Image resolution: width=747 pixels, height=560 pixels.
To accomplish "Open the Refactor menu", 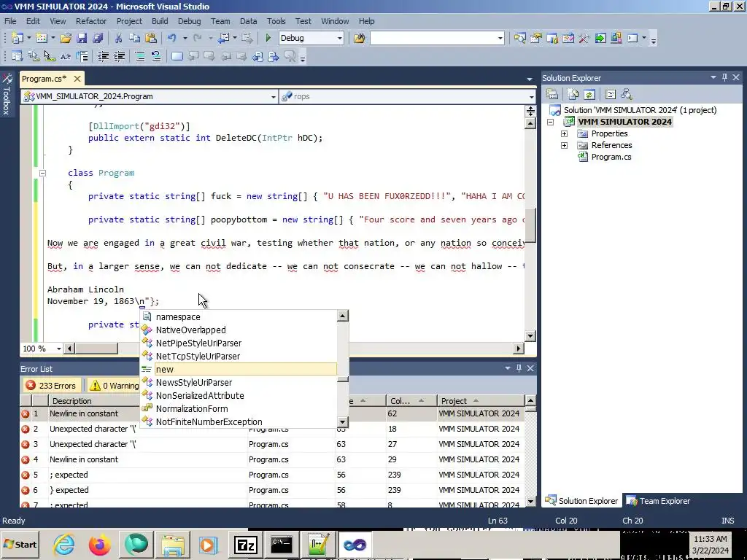I will pyautogui.click(x=91, y=21).
